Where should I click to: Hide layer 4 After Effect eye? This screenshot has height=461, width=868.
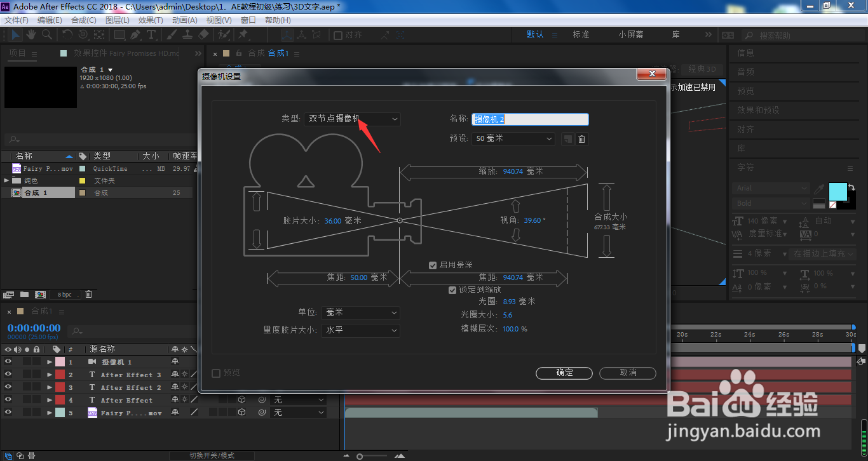tap(8, 400)
